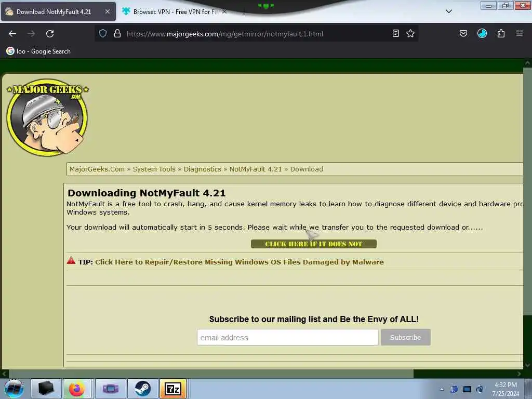Image resolution: width=532 pixels, height=399 pixels.
Task: Click the Browsec tab favicon
Action: (x=126, y=11)
